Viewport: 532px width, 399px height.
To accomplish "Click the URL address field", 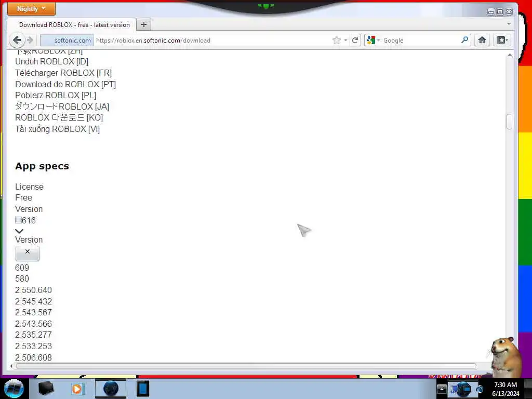I will [x=213, y=41].
